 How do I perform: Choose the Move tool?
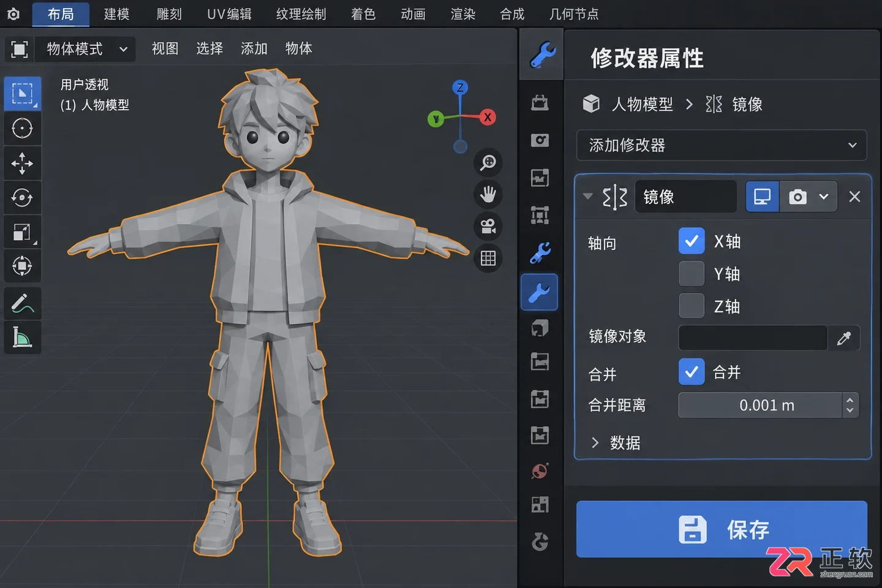[x=23, y=164]
